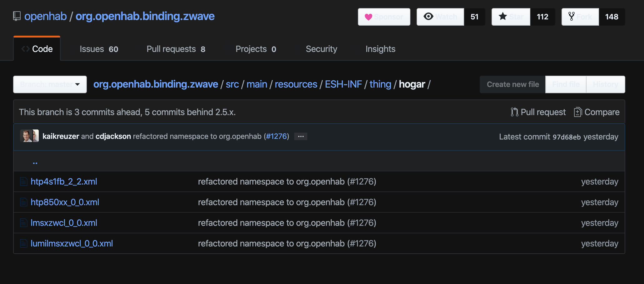Go to src breadcrumb folder

(x=232, y=84)
